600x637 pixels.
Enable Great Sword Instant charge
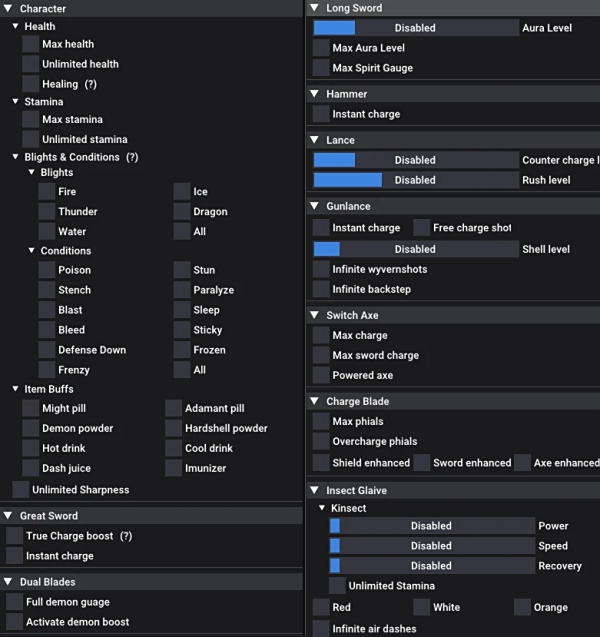click(14, 555)
